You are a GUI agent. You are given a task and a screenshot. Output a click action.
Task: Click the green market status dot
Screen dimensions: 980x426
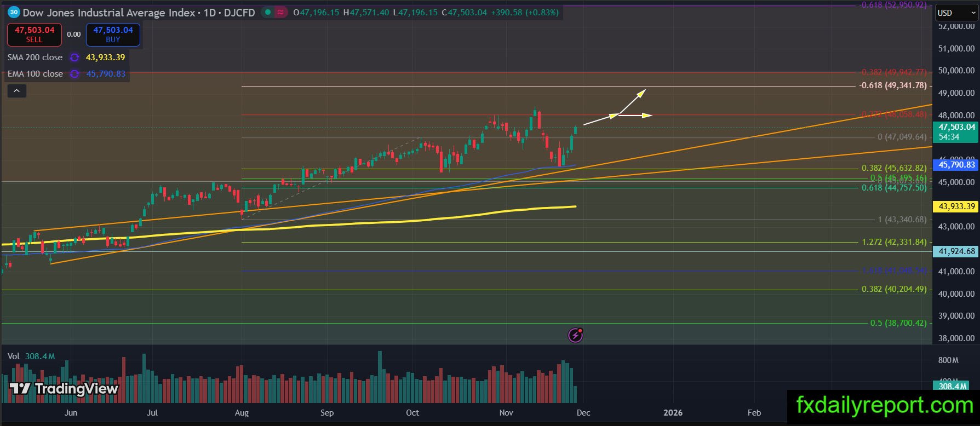267,12
